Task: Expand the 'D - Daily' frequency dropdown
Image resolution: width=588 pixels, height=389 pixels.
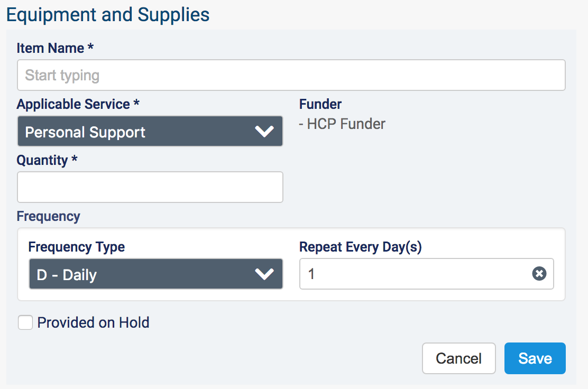Action: tap(155, 274)
